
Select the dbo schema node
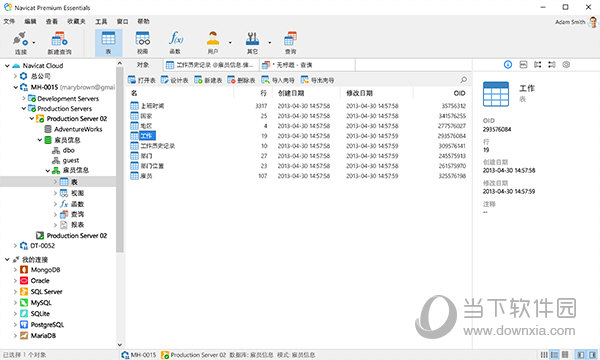tap(68, 150)
